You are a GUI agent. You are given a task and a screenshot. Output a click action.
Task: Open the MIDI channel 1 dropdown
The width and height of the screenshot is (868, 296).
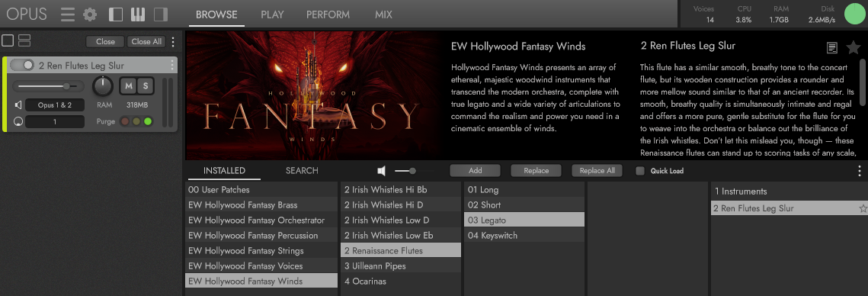point(55,121)
